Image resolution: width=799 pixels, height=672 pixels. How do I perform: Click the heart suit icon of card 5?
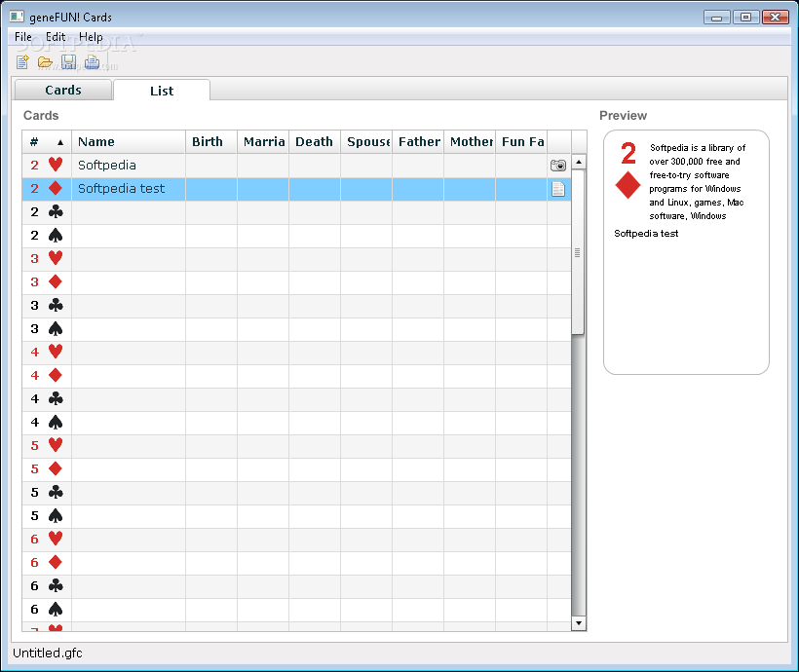point(56,445)
